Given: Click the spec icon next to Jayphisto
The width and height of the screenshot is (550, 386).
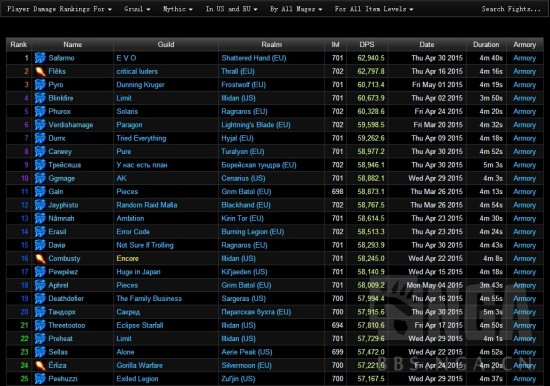Looking at the screenshot, I should pos(40,205).
